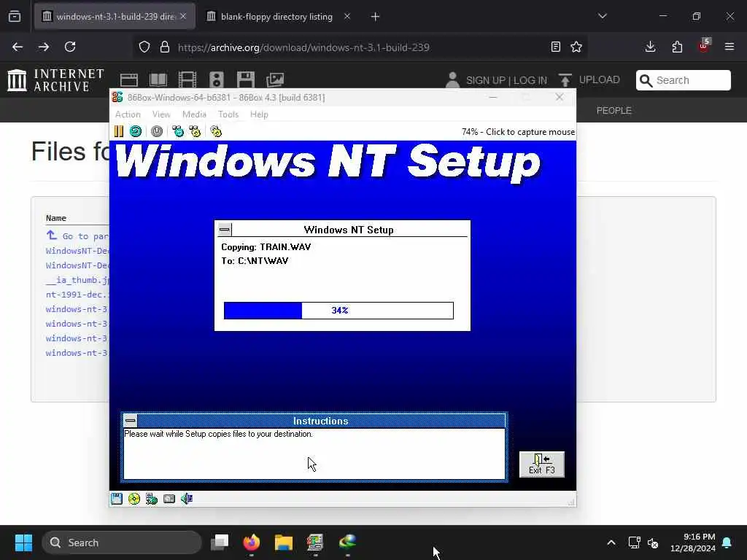This screenshot has width=747, height=560.
Task: Click the LOG IN link
Action: [530, 80]
